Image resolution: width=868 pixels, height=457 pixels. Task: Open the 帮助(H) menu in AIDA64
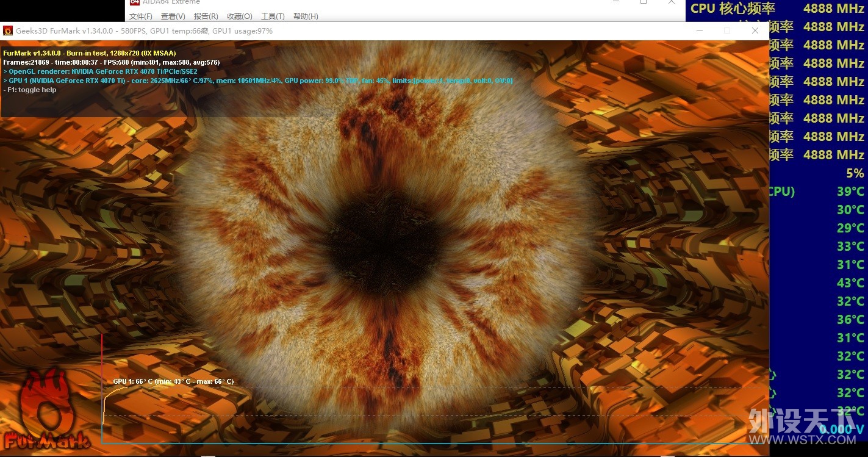(306, 16)
